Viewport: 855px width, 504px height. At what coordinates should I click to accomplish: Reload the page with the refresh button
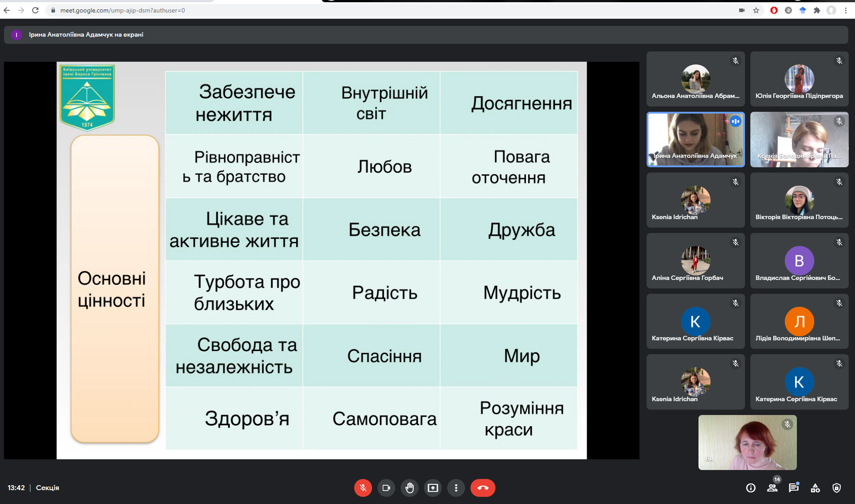[35, 10]
